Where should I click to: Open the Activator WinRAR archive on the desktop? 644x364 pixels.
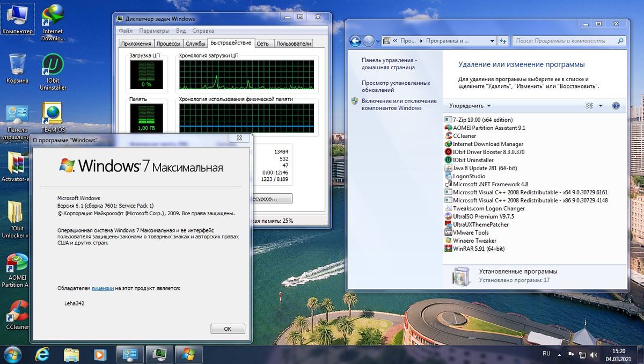tap(15, 166)
